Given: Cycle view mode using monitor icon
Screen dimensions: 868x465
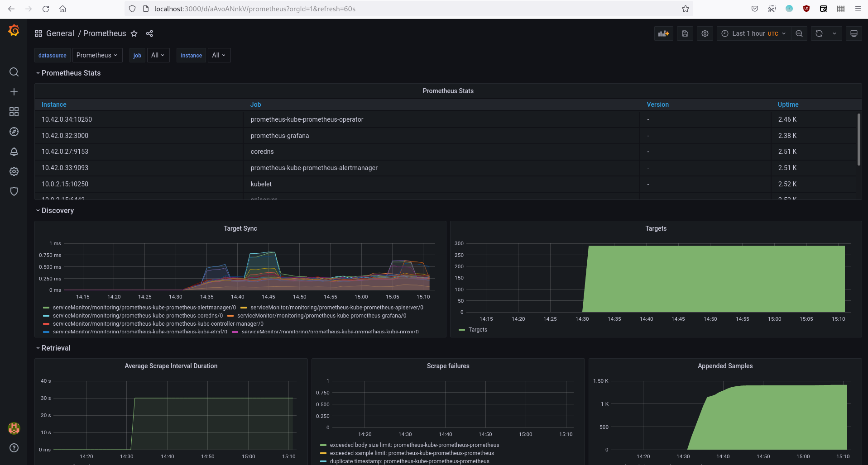Looking at the screenshot, I should coord(854,33).
